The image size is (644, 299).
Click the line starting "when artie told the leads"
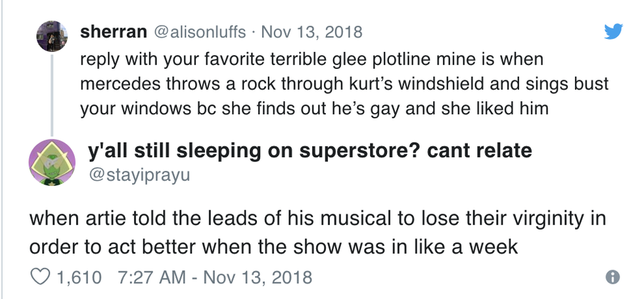click(317, 219)
